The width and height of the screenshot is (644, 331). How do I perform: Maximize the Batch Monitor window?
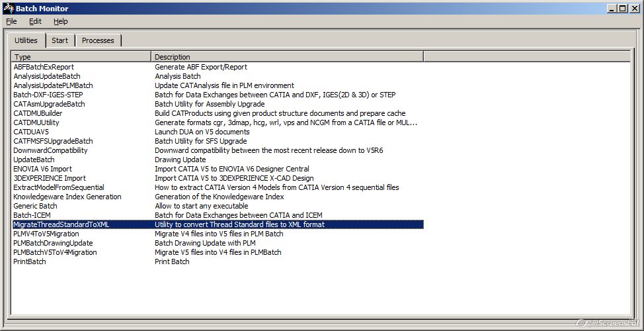point(623,8)
